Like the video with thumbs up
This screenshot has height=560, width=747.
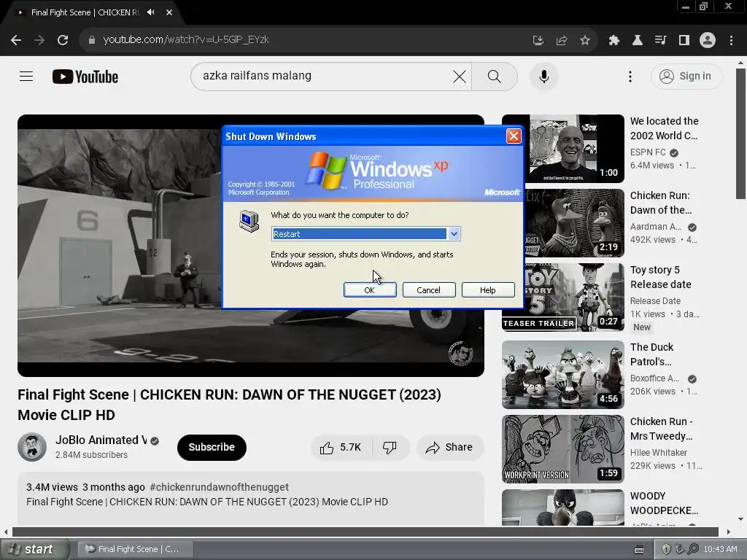pyautogui.click(x=341, y=448)
